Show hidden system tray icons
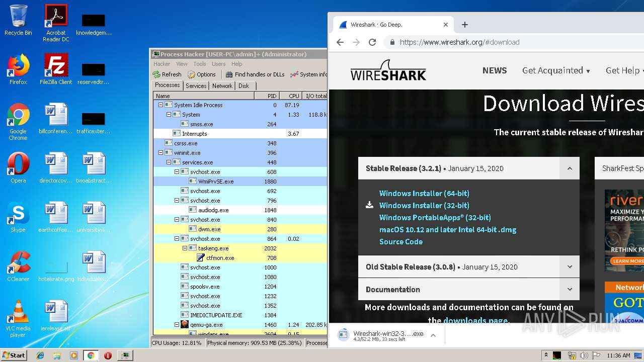The height and width of the screenshot is (362, 644). coord(546,355)
